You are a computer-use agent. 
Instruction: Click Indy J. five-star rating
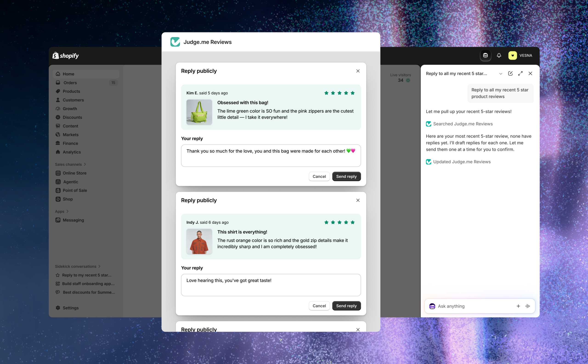(339, 222)
